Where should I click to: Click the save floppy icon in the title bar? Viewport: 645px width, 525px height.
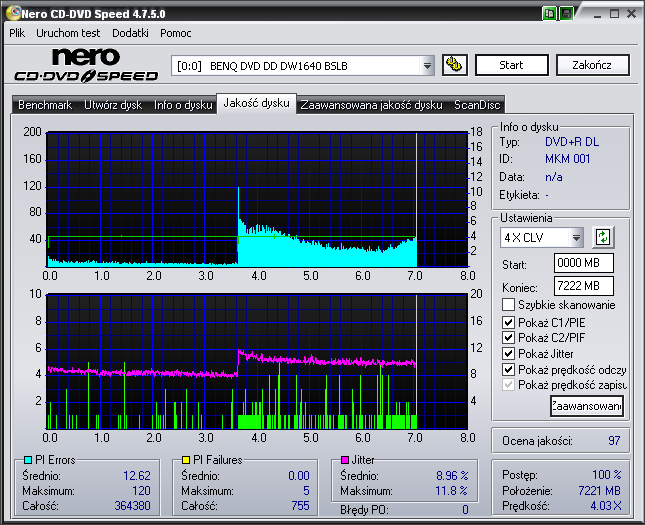point(566,14)
